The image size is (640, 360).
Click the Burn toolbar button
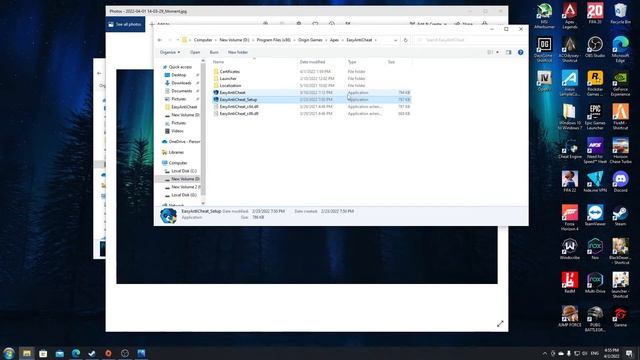[x=214, y=52]
